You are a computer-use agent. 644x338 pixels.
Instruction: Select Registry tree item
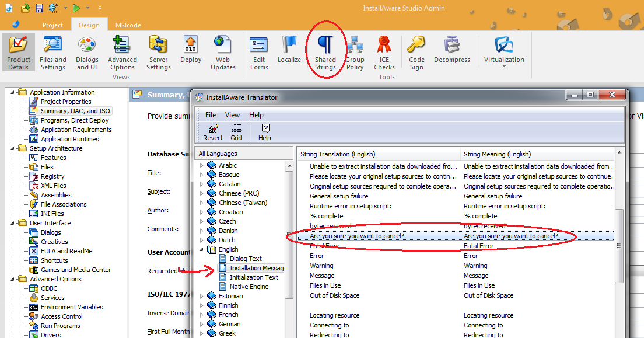pos(52,176)
